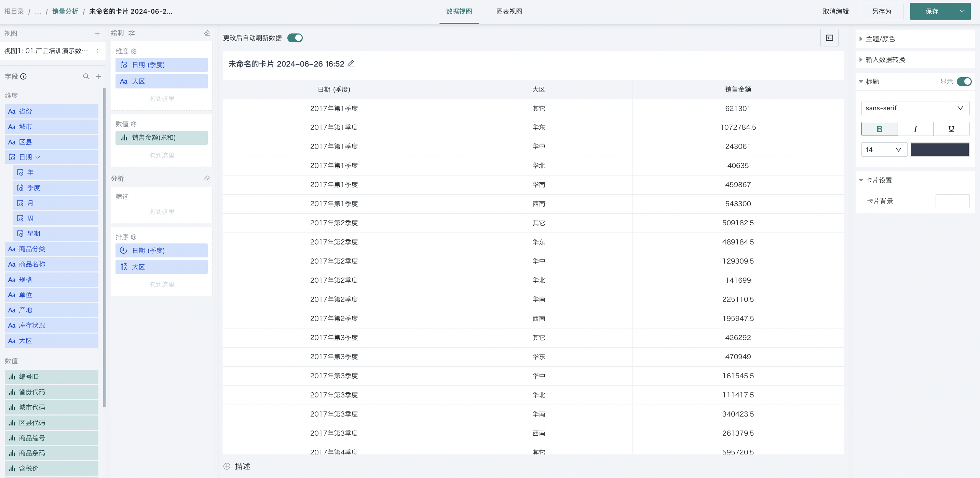This screenshot has width=980, height=478.
Task: Click 取消编辑 button
Action: point(835,11)
